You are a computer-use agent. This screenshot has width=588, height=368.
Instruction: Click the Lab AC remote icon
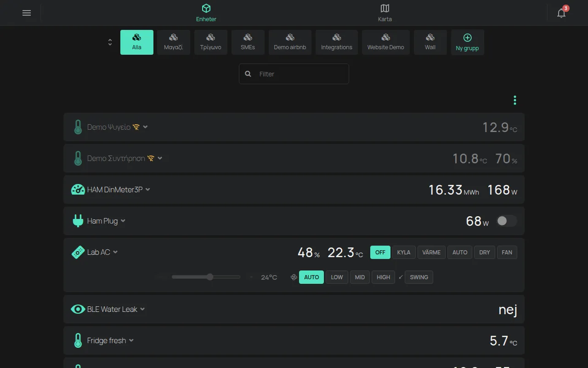click(x=78, y=252)
